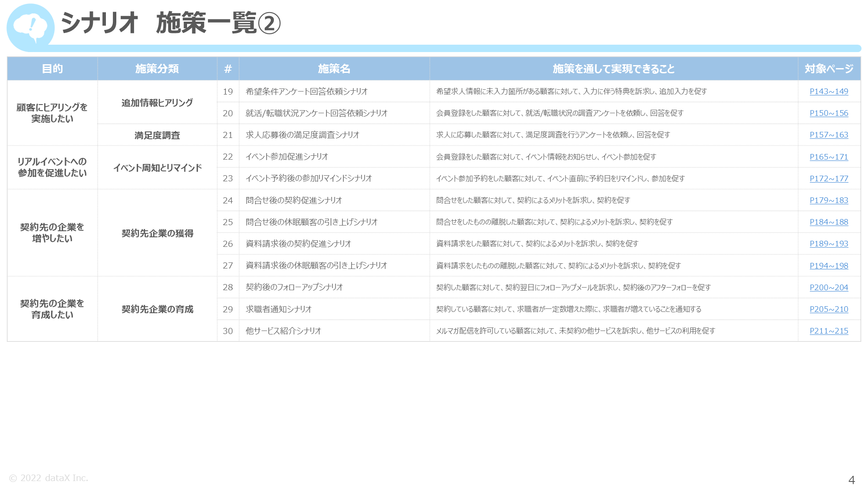This screenshot has width=868, height=488.
Task: Click description starting メルマガ配信を許可している顧客
Action: (x=575, y=331)
